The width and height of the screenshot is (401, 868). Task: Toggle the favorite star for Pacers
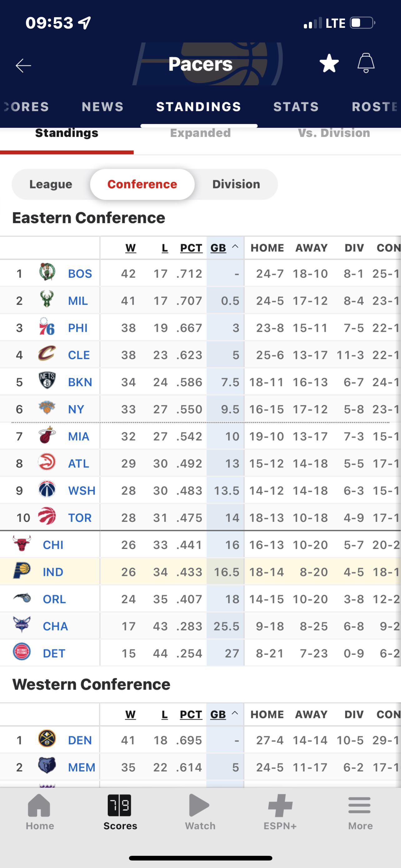coord(329,63)
